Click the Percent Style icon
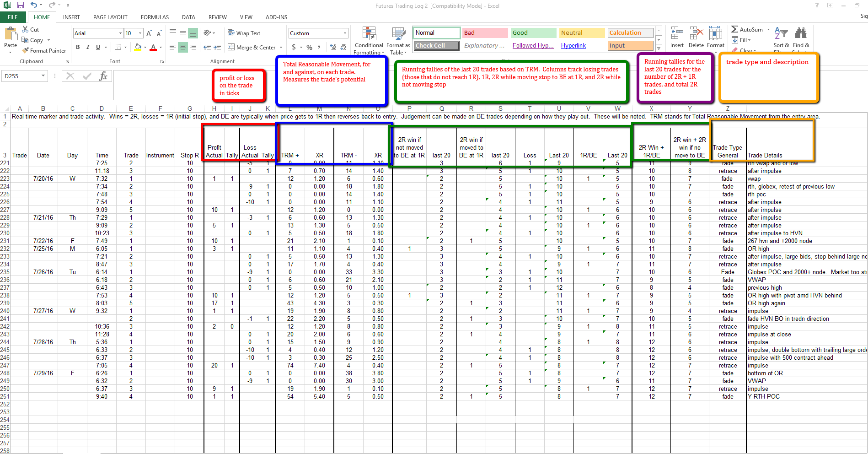Viewport: 868px width, 454px height. [x=310, y=47]
